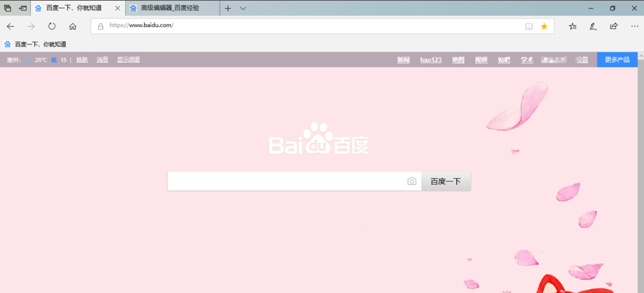Viewport: 644px width, 293px height.
Task: Open the Favorites hub icon
Action: click(x=572, y=26)
